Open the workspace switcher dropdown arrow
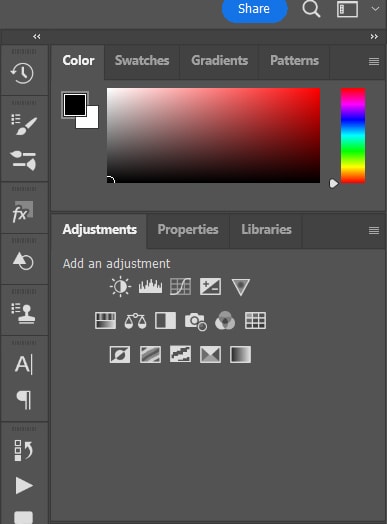The height and width of the screenshot is (524, 387). click(x=375, y=9)
